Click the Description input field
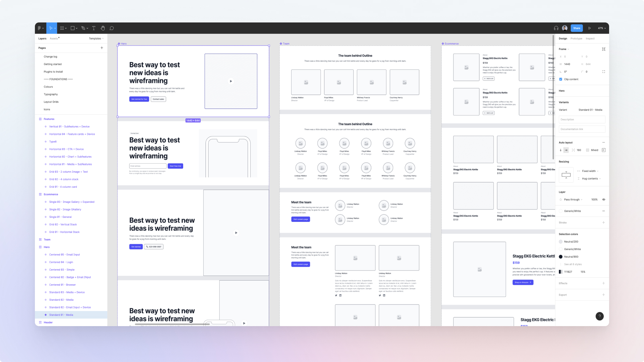 (x=582, y=119)
